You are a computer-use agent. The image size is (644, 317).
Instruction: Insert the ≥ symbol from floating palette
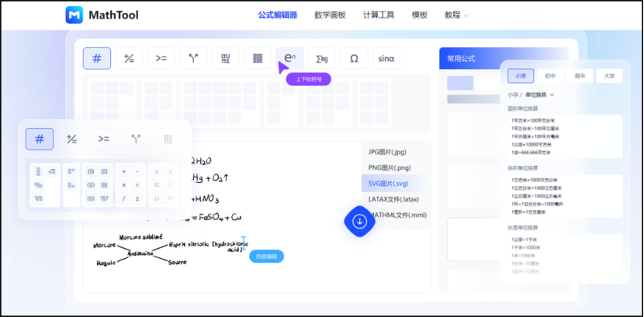[x=157, y=171]
